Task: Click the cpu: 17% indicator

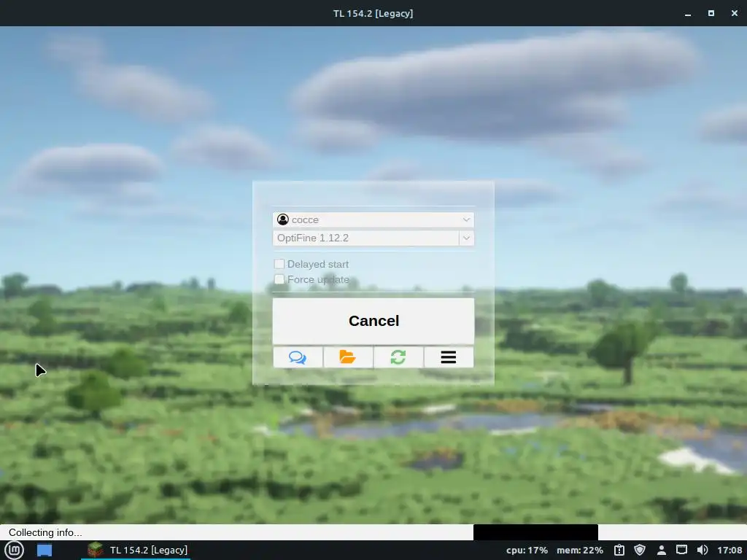Action: [x=527, y=550]
